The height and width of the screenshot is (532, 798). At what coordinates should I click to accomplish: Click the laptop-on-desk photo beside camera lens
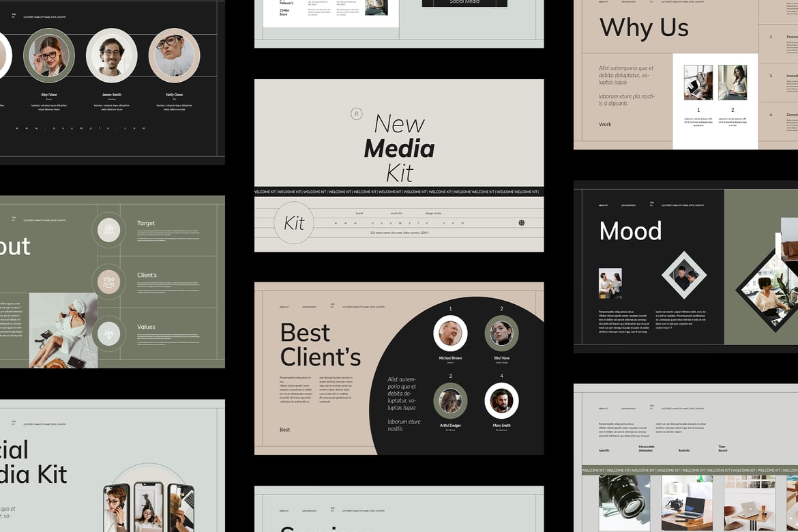[687, 503]
